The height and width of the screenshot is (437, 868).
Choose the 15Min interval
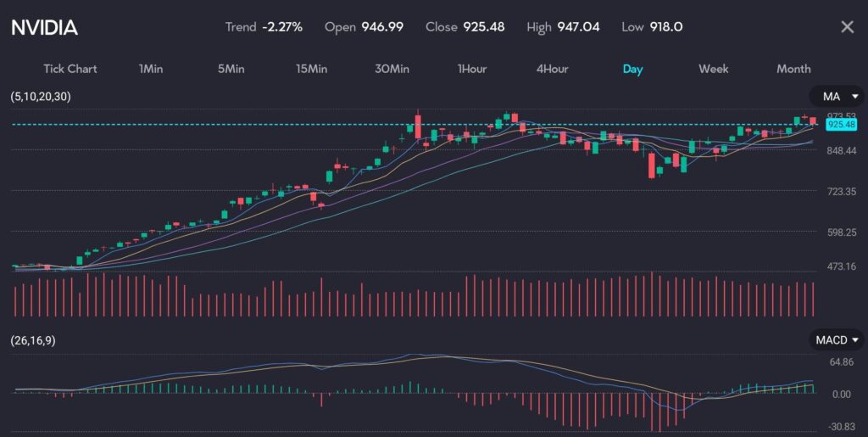click(311, 69)
